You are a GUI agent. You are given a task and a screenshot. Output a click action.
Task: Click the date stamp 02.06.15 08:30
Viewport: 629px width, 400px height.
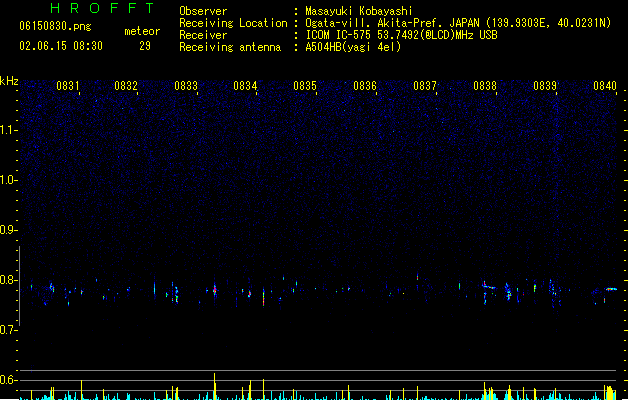tap(61, 46)
